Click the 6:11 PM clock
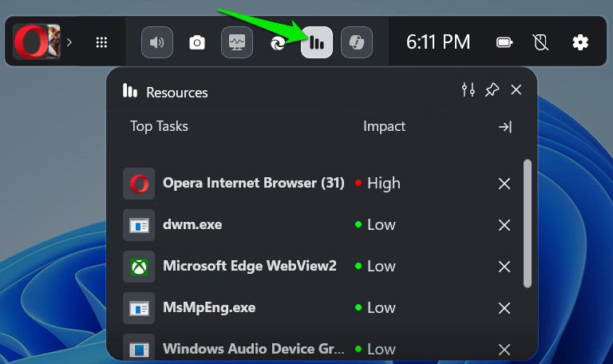This screenshot has height=364, width=613. coord(438,42)
